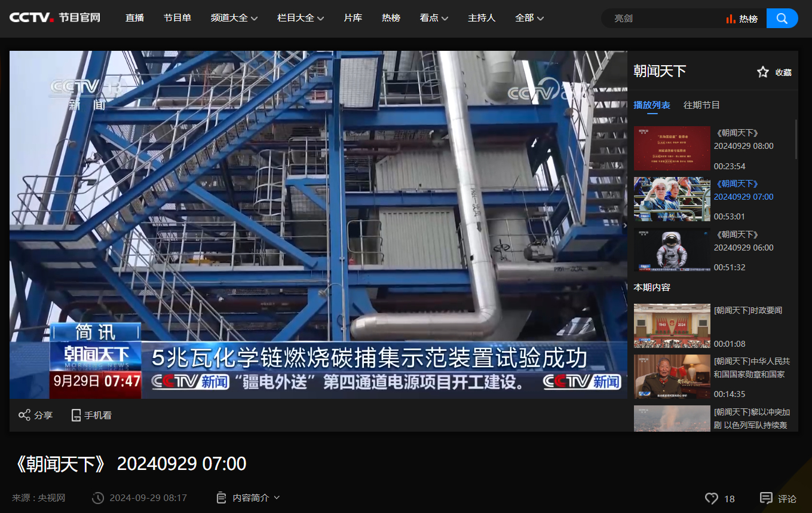Go to the 直播 live page
The height and width of the screenshot is (513, 812).
click(x=134, y=18)
